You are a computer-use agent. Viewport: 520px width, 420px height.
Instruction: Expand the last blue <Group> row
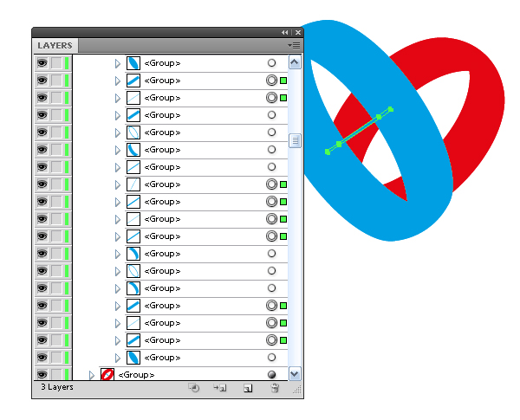[x=118, y=358]
